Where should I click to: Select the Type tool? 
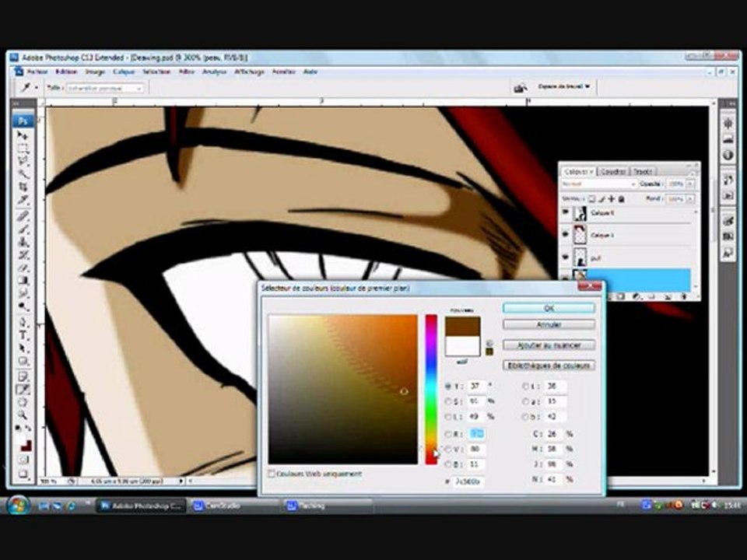23,335
